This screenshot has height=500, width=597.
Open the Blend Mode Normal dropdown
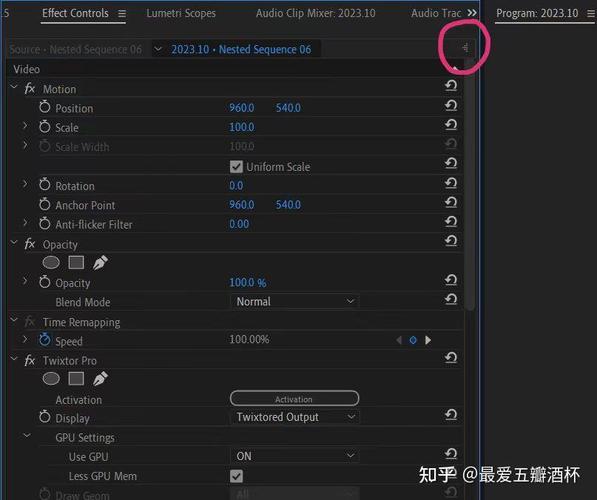pyautogui.click(x=295, y=302)
